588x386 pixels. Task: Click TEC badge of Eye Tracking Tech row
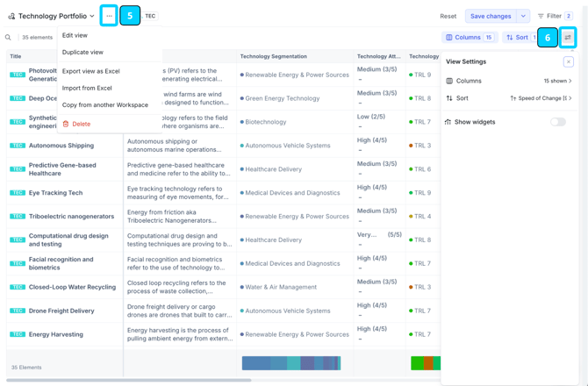(x=18, y=193)
